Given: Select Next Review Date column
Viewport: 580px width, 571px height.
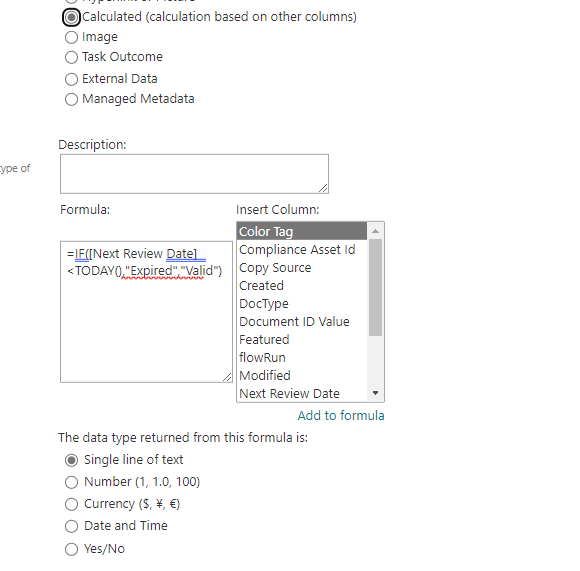Looking at the screenshot, I should pos(302,393).
